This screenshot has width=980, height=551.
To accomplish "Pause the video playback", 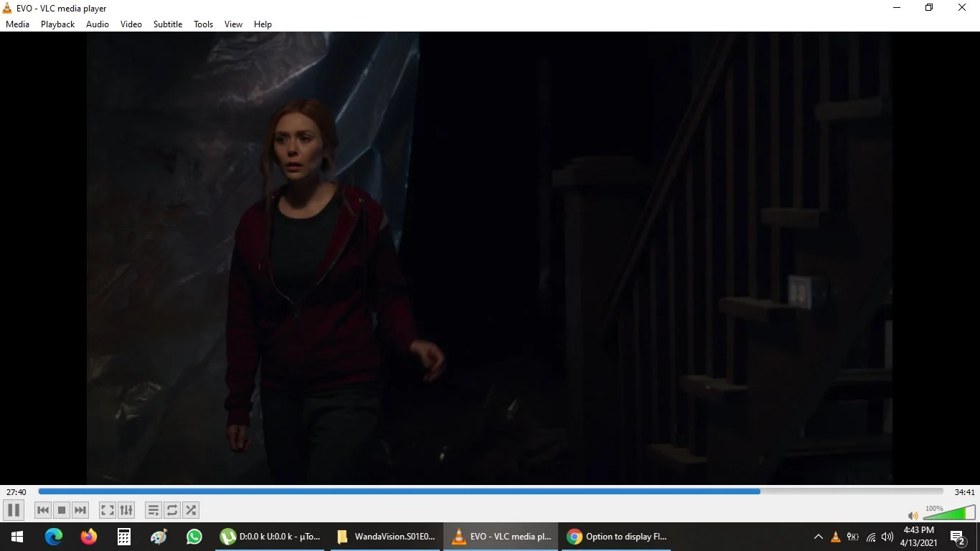I will (x=14, y=510).
